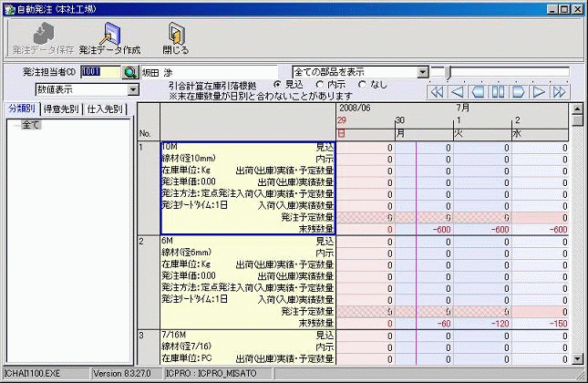
Task: Click status bar text Version 8.3.27.0
Action: pyautogui.click(x=122, y=374)
